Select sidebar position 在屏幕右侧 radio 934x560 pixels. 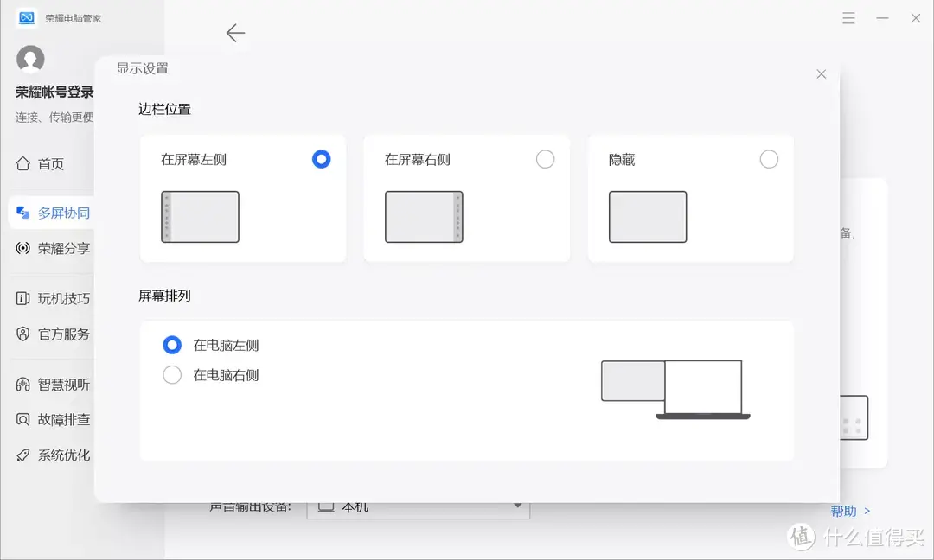tap(545, 159)
